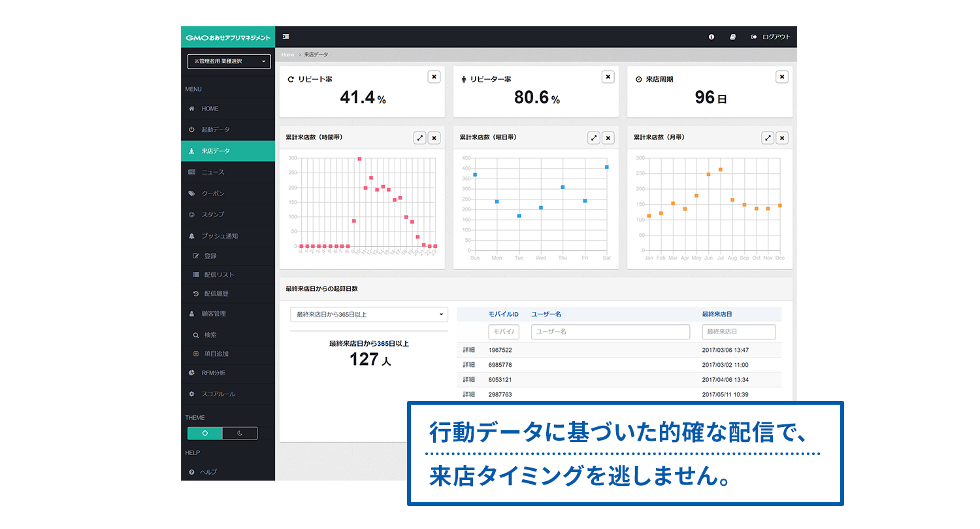Open 詳細 for mobile ID 2987763
Image resolution: width=980 pixels, height=529 pixels.
coord(469,394)
